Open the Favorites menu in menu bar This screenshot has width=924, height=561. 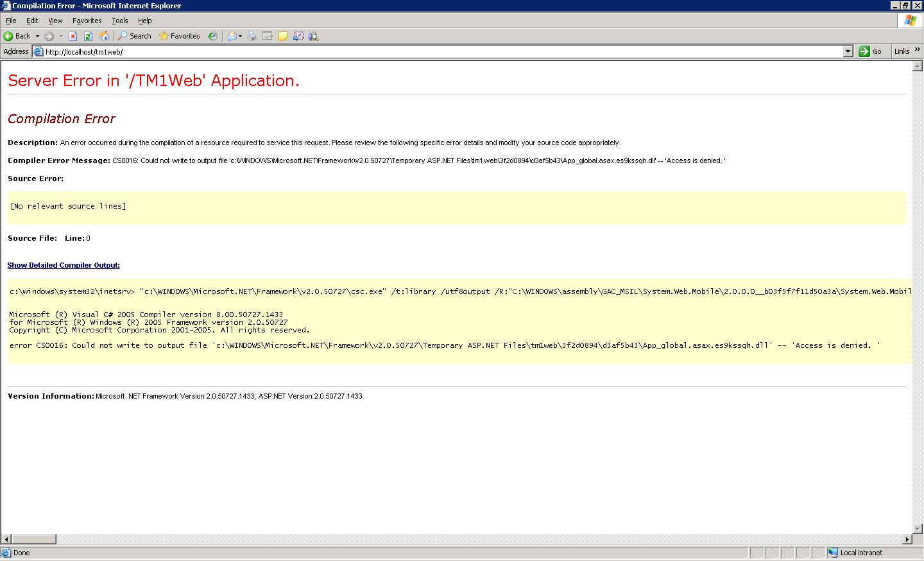click(x=87, y=21)
